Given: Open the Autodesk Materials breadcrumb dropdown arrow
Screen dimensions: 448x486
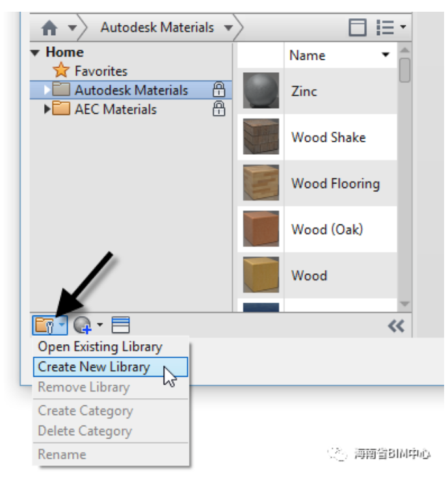Looking at the screenshot, I should coord(229,28).
